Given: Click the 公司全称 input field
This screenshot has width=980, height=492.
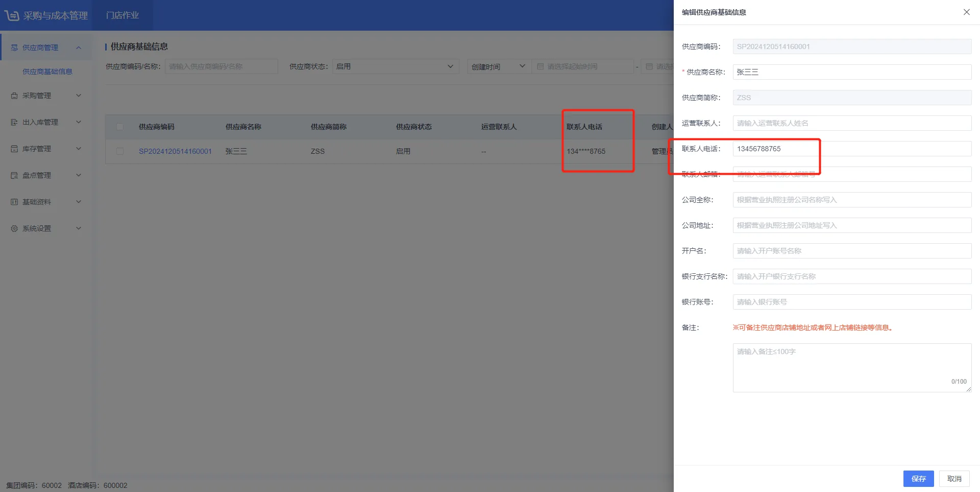Looking at the screenshot, I should tap(852, 200).
